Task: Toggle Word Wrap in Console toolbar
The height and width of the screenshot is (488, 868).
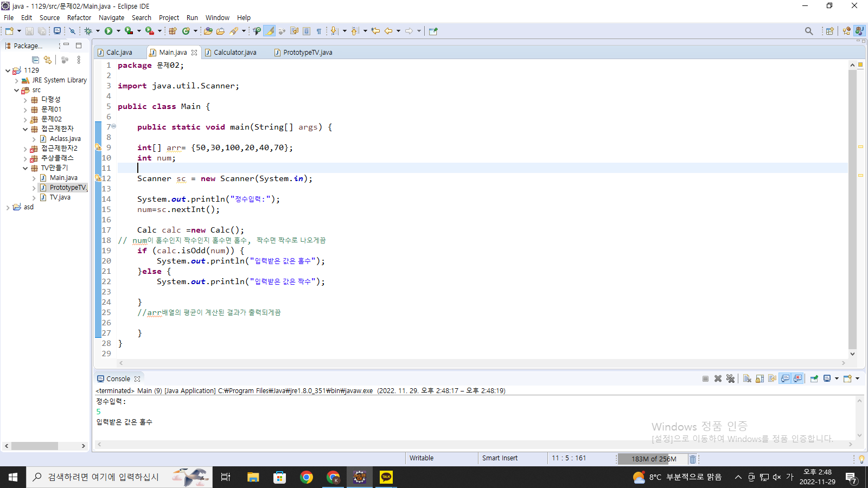Action: pyautogui.click(x=772, y=378)
